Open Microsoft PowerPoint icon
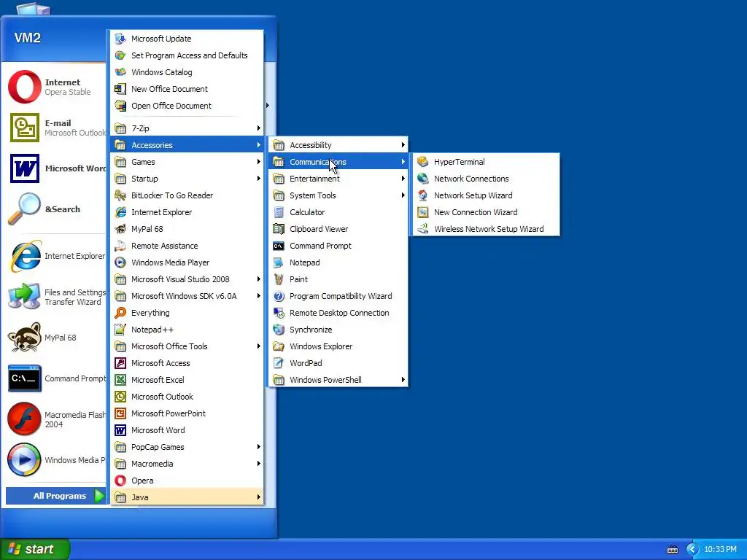747x560 pixels. click(x=120, y=413)
